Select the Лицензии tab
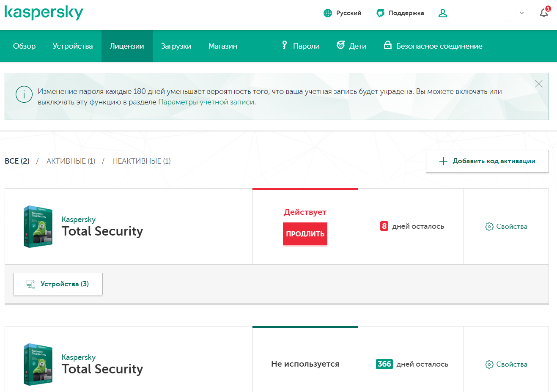 coord(127,46)
